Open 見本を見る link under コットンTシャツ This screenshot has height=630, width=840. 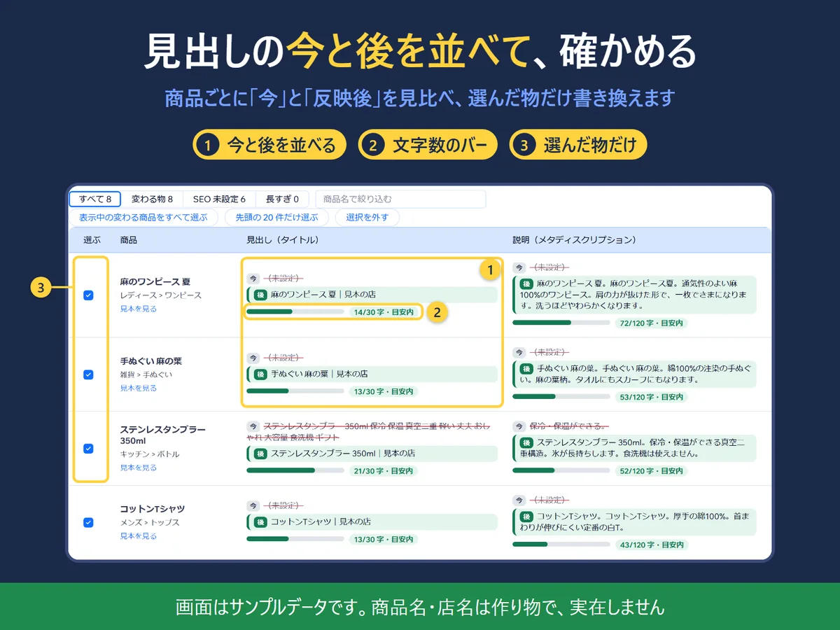[x=138, y=535]
